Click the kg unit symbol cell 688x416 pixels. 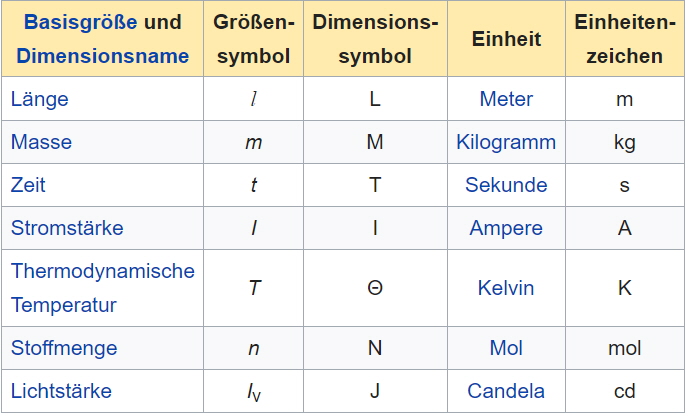(625, 142)
